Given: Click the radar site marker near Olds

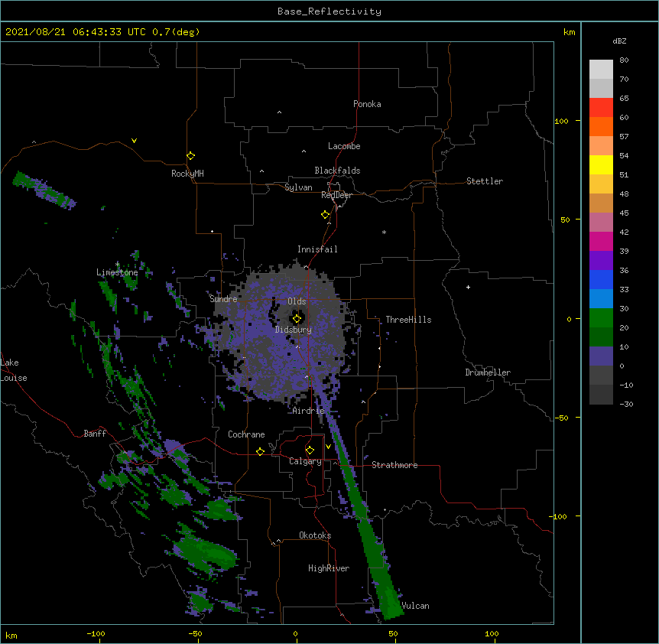Looking at the screenshot, I should point(297,319).
